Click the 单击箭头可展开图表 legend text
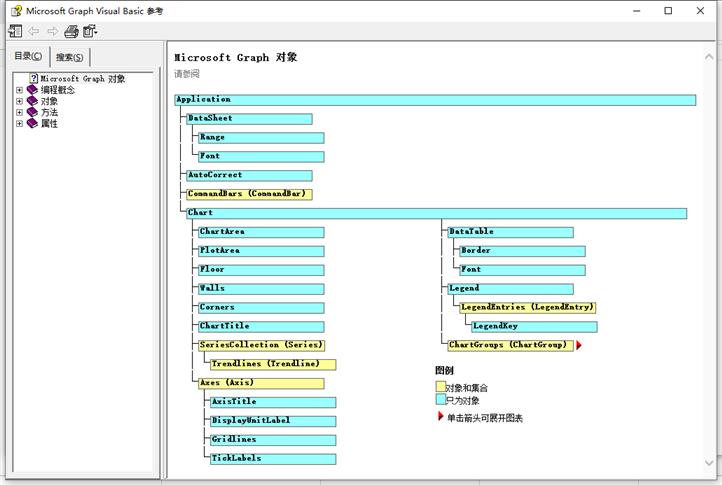This screenshot has height=485, width=722. pos(485,418)
